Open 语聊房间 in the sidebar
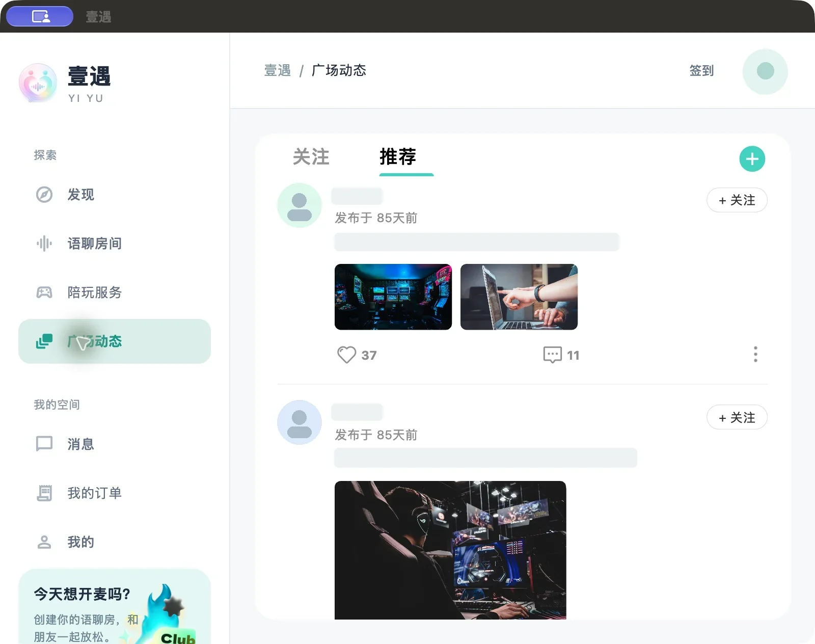Screen dimensions: 815x644 [x=115, y=244]
